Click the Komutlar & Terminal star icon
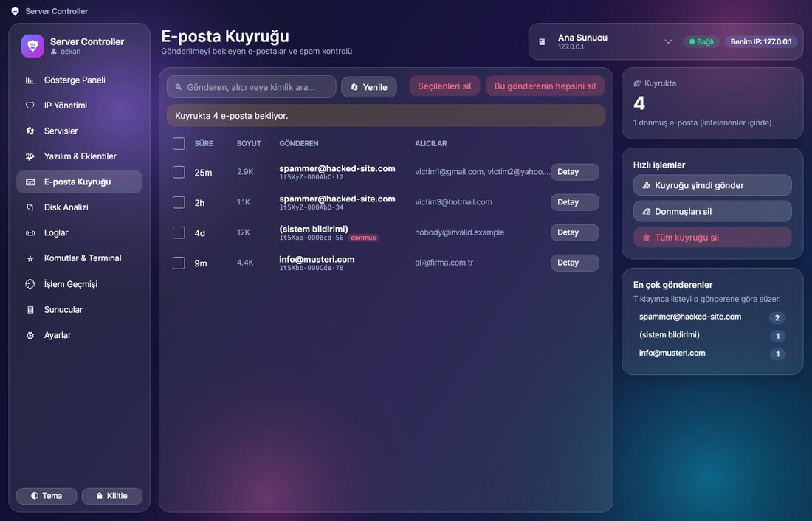The height and width of the screenshot is (521, 812). (x=30, y=258)
